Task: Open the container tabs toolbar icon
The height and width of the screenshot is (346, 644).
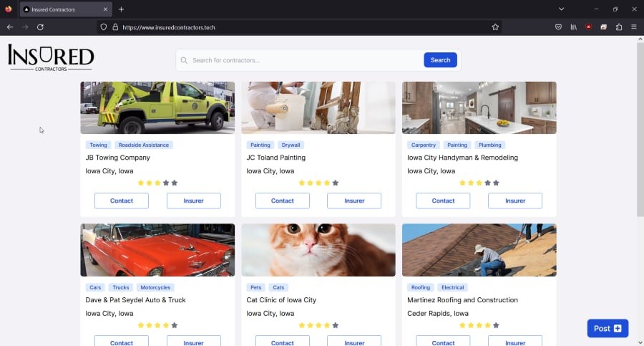Action: pos(604,27)
